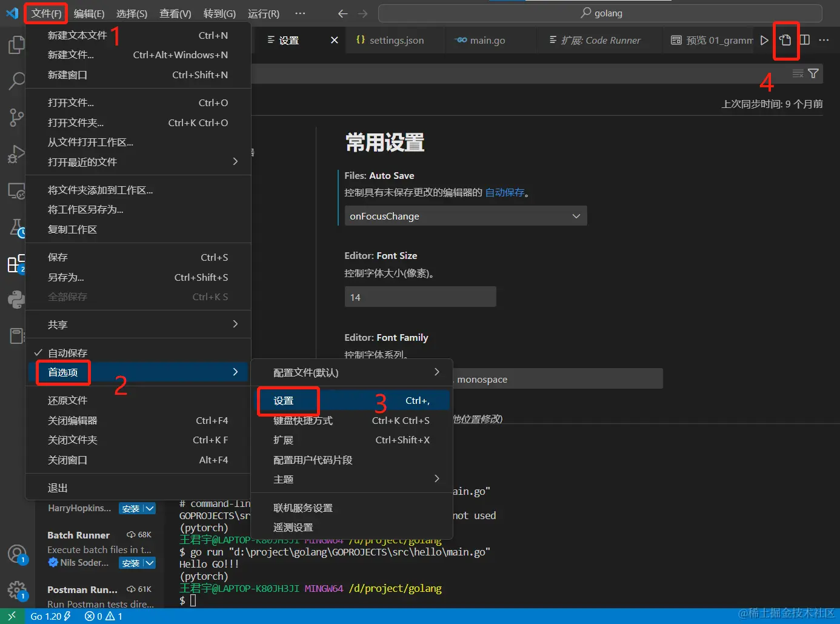Choose 退出 in File menu
This screenshot has height=624, width=840.
coord(138,488)
